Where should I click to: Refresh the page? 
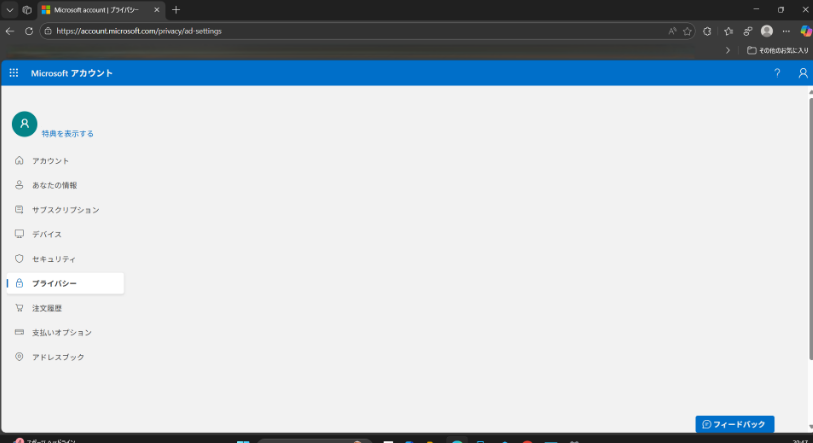(x=29, y=31)
